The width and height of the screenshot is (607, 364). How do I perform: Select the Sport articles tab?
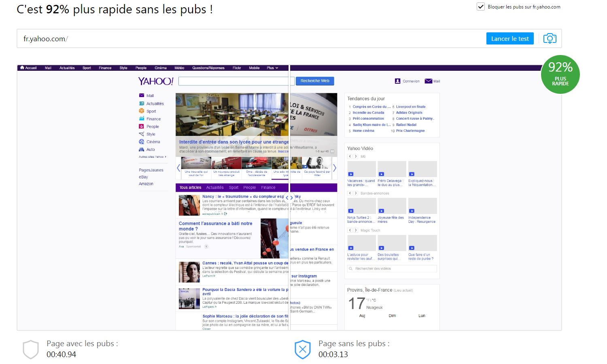pyautogui.click(x=233, y=187)
